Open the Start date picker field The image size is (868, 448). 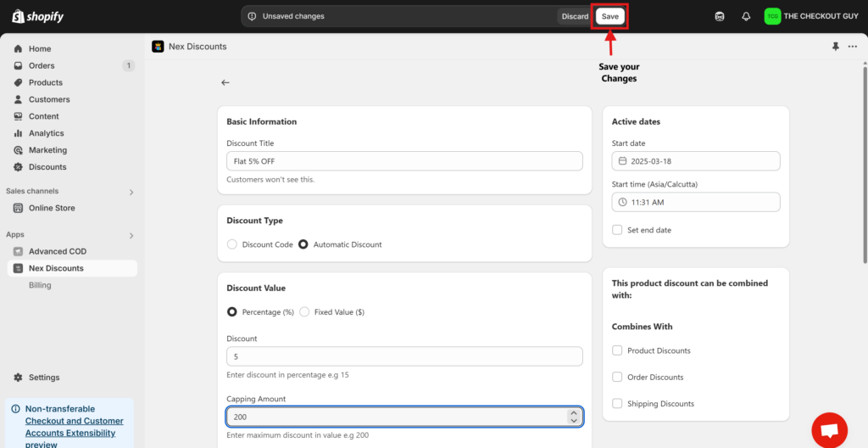tap(695, 161)
